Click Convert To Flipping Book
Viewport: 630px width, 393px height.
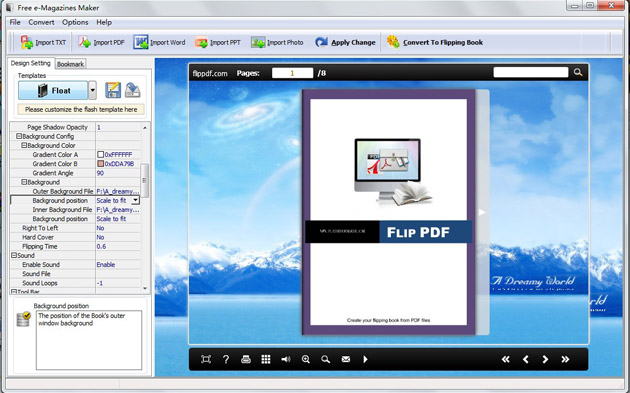point(434,42)
